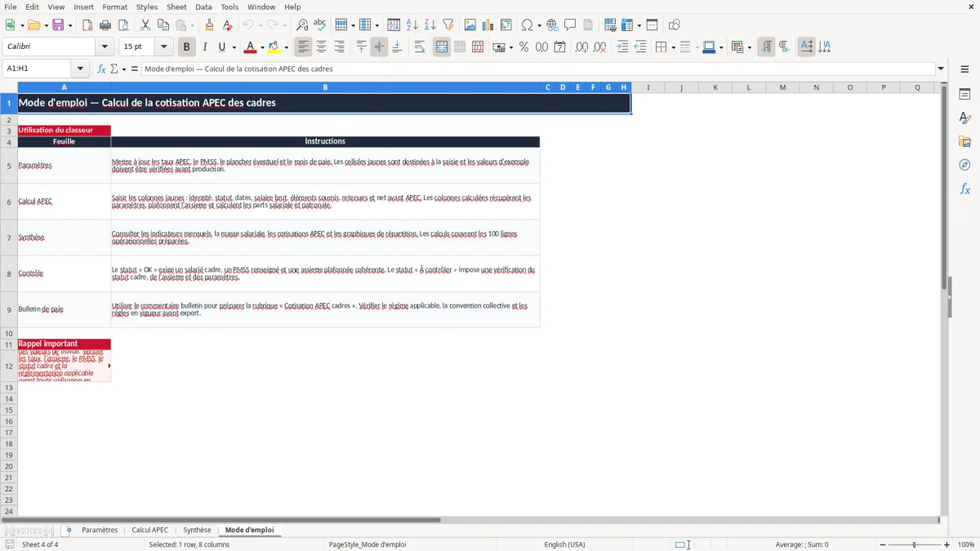
Task: Open the Sheet menu
Action: pos(176,7)
